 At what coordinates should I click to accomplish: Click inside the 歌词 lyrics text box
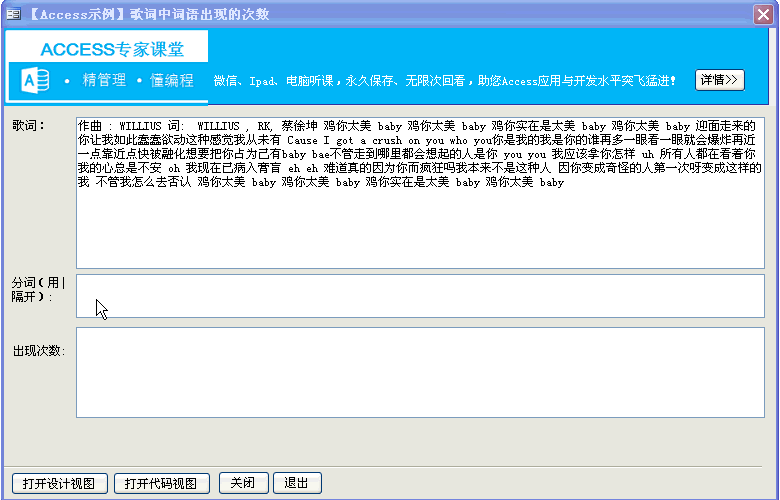point(420,193)
